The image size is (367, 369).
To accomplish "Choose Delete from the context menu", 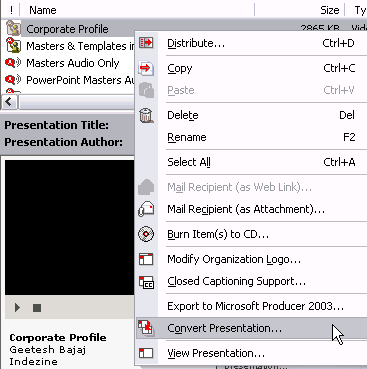I will click(x=250, y=115).
